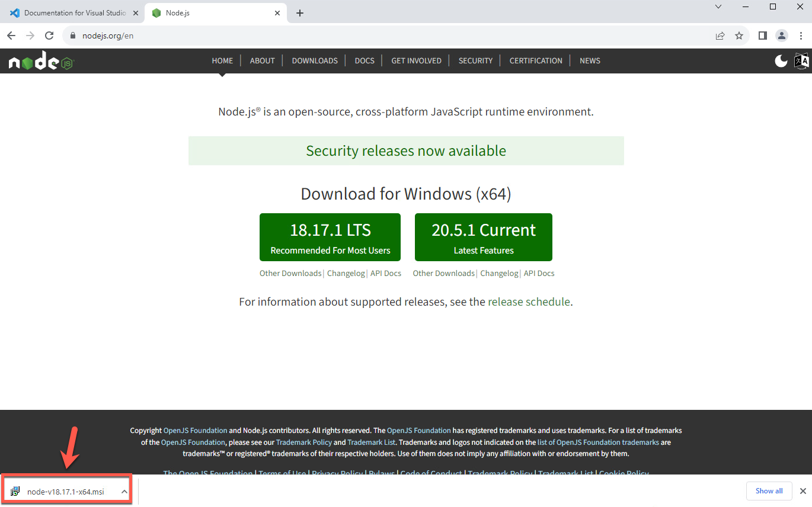Click the Node.js logo in header
Viewport: 812px width, 507px height.
point(40,61)
